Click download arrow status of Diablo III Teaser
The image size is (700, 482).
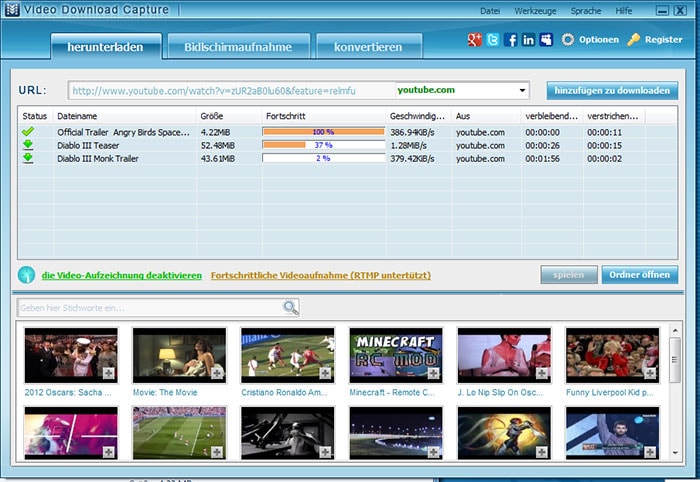point(28,145)
